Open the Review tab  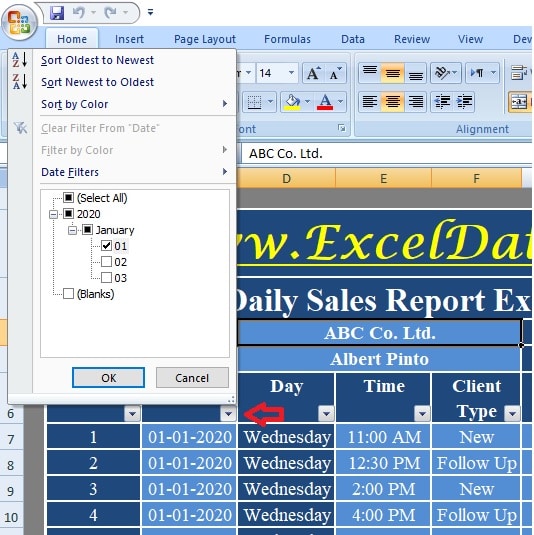[412, 39]
